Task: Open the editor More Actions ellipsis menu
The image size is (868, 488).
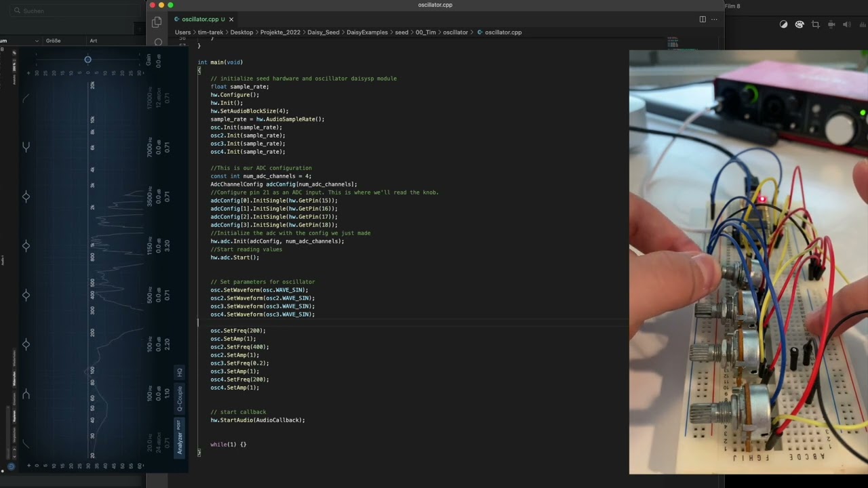Action: pos(714,19)
